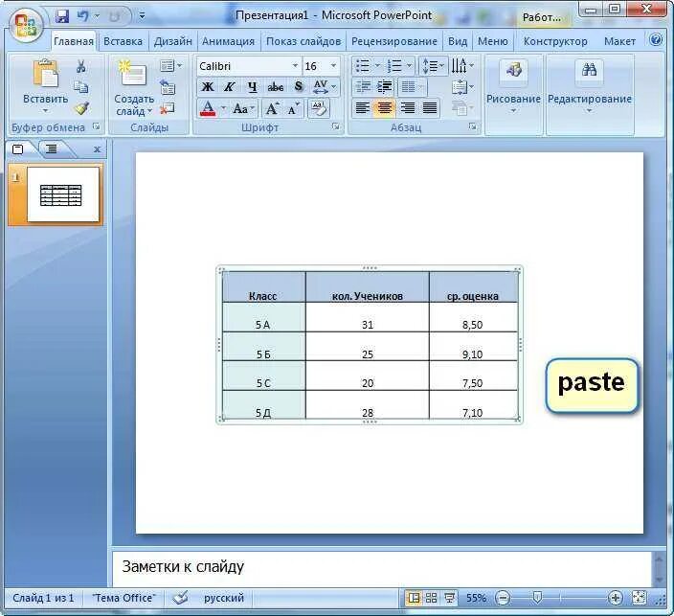The height and width of the screenshot is (616, 674).
Task: Zoom out with the minus button
Action: point(503,598)
